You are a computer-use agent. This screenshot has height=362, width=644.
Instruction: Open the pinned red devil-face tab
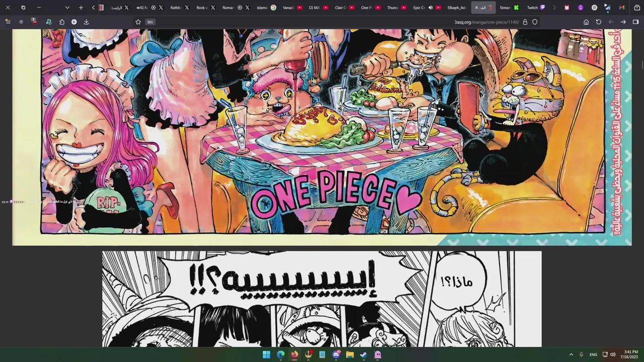tap(567, 8)
